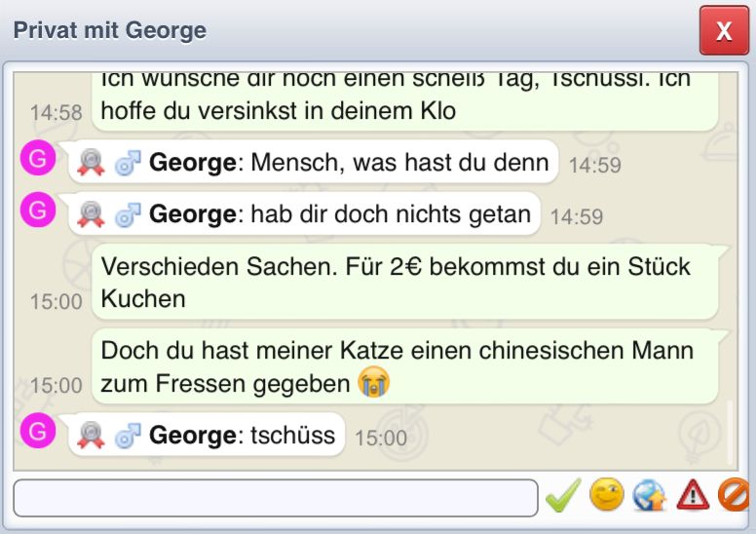Click the male gender icon in 'hab dir doch nichts getan' message

(128, 215)
